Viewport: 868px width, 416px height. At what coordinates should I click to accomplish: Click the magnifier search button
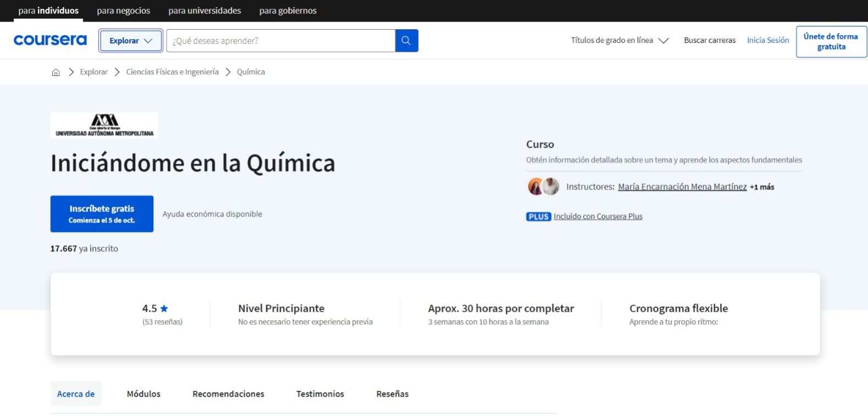pyautogui.click(x=406, y=41)
